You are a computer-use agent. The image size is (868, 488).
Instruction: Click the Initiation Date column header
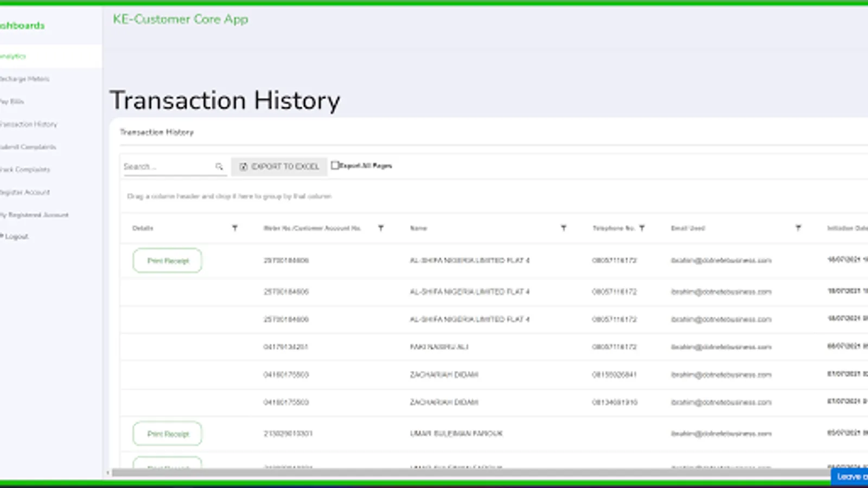coord(847,228)
